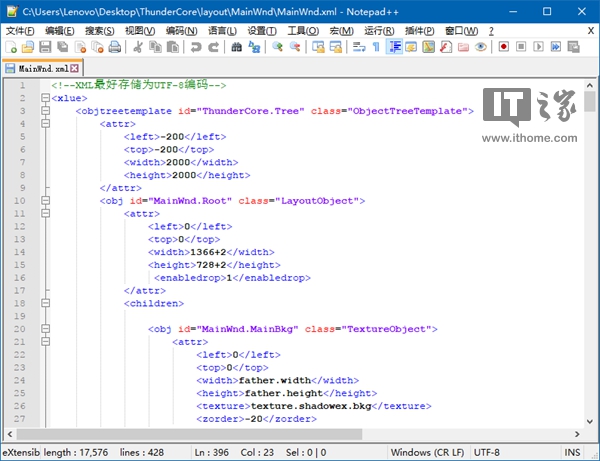Open the 搜索(S) menu

pos(99,31)
